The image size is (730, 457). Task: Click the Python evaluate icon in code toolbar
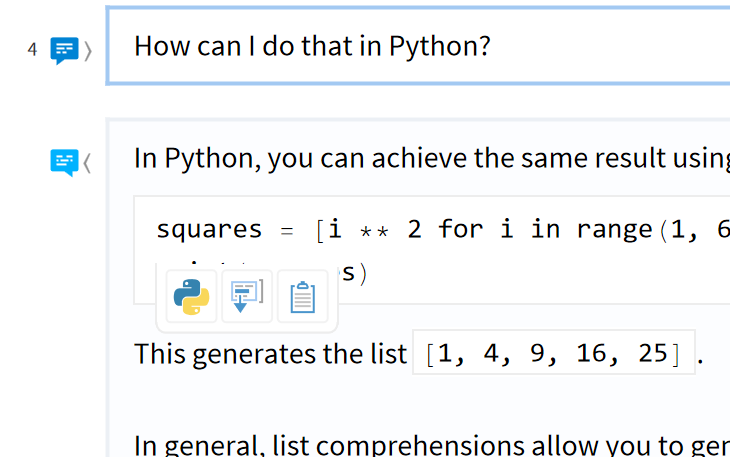(x=191, y=296)
